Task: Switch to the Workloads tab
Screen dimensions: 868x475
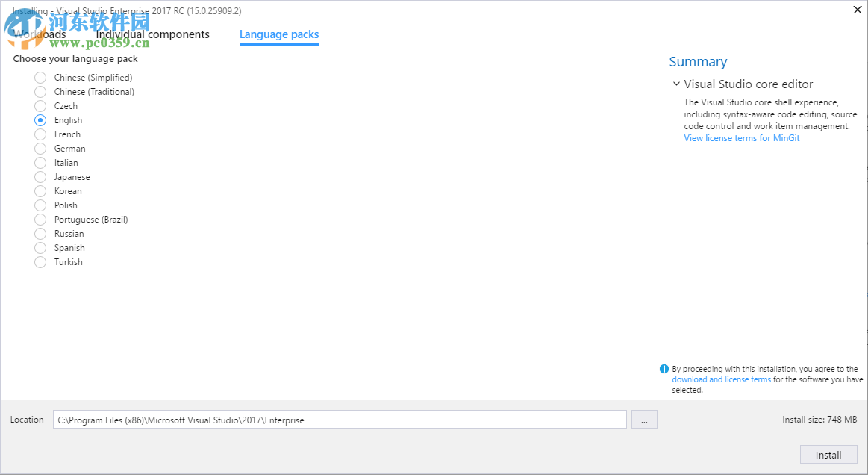Action: tap(40, 34)
